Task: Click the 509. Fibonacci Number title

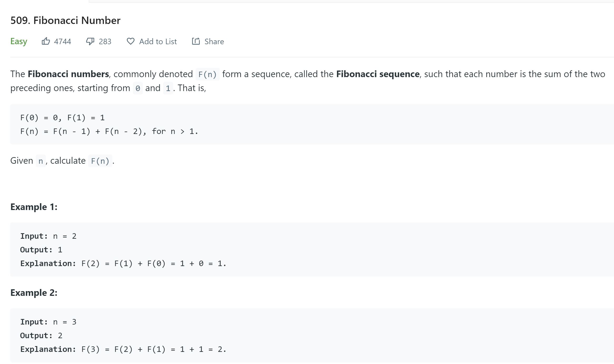Action: pyautogui.click(x=65, y=20)
